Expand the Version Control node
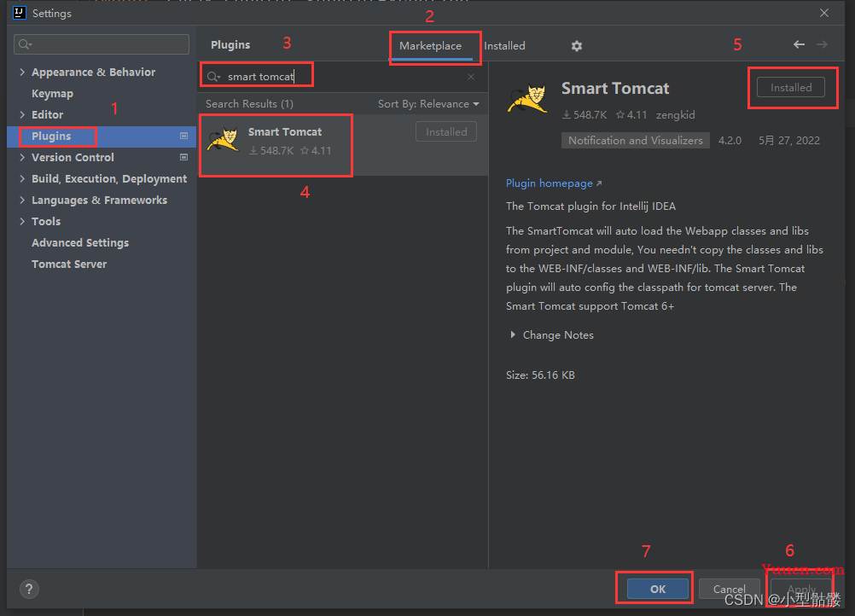The height and width of the screenshot is (616, 855). click(x=22, y=157)
